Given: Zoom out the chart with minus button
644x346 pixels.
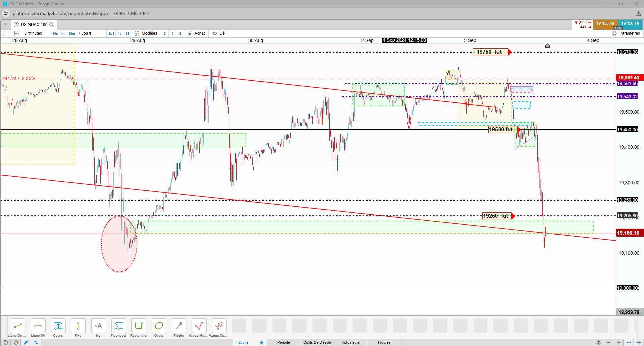Looking at the screenshot, I should [x=608, y=342].
